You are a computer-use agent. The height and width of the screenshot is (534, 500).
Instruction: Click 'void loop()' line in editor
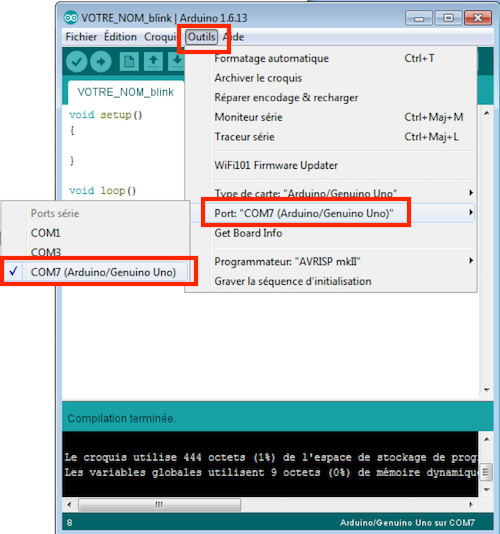pos(103,191)
